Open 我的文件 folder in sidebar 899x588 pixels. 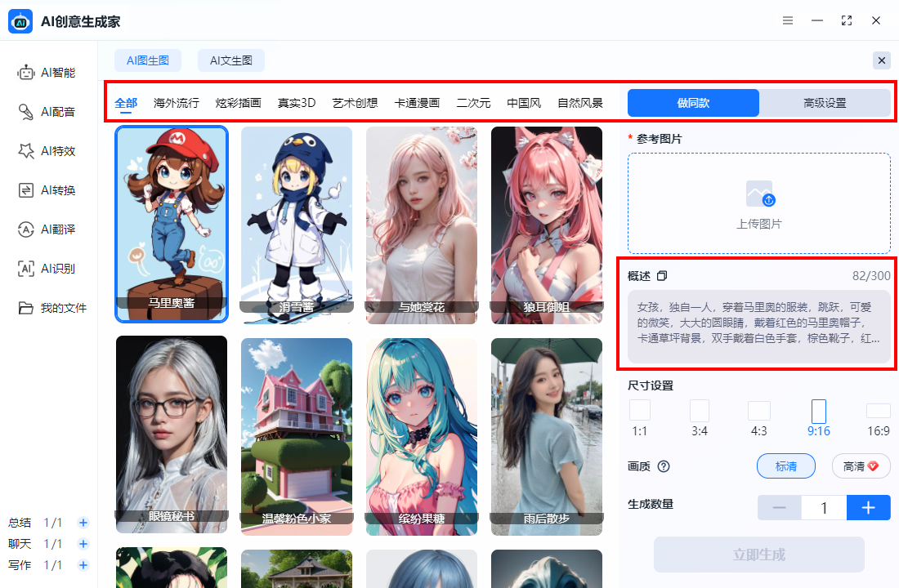point(53,309)
